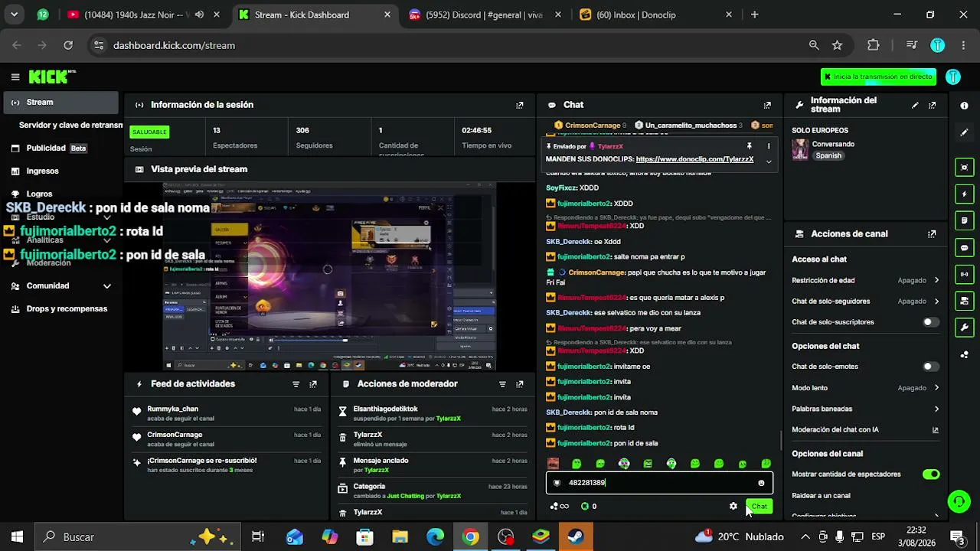Bookmark this page with the star icon

tap(837, 45)
